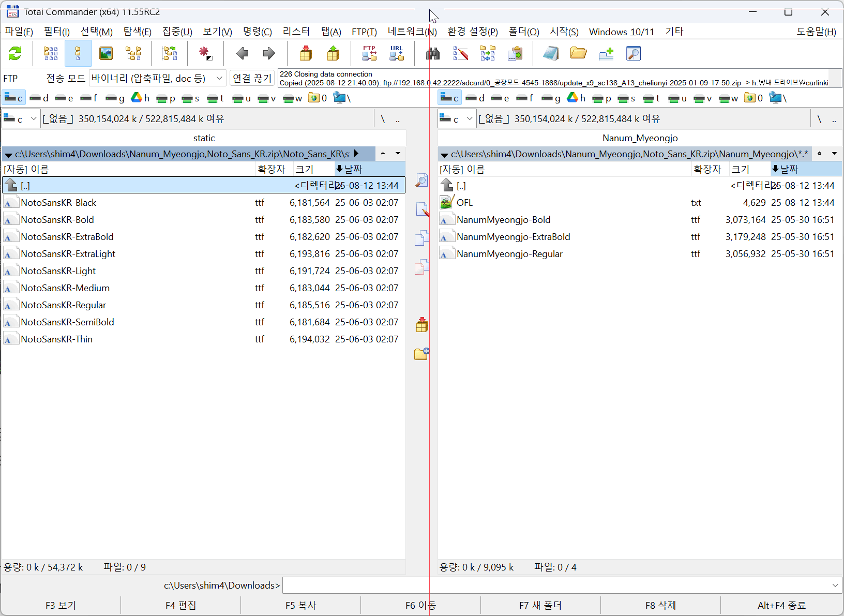Open the 환경 설정(P) menu
The height and width of the screenshot is (616, 844).
coord(473,32)
